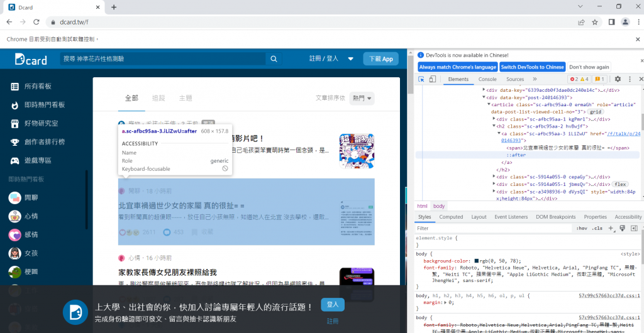
Task: Click the new style rule plus icon
Action: pos(611,228)
